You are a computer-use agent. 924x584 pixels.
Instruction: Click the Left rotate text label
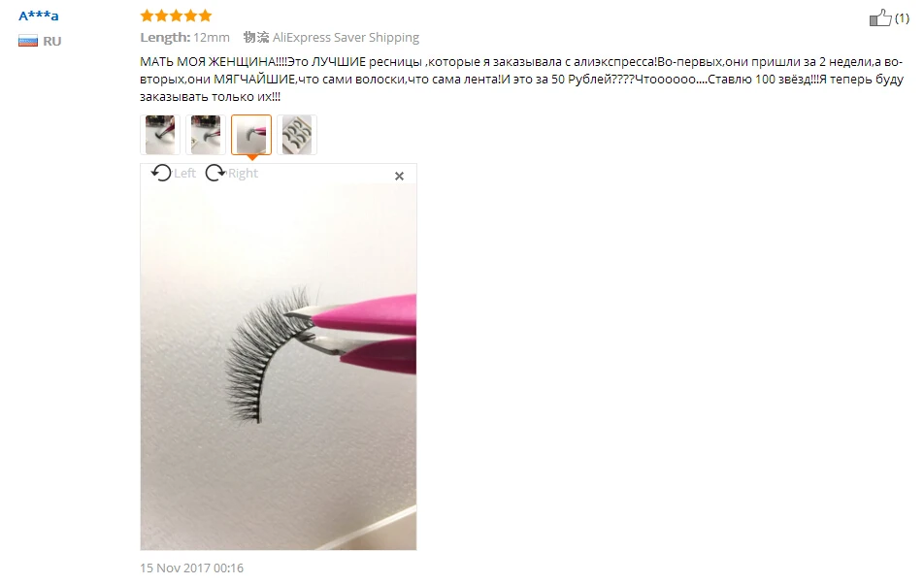click(184, 173)
